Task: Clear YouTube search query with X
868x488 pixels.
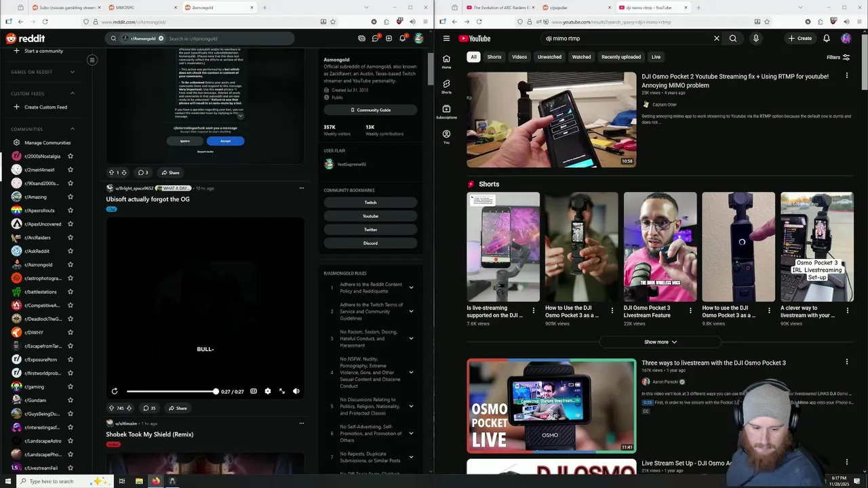Action: tap(716, 39)
